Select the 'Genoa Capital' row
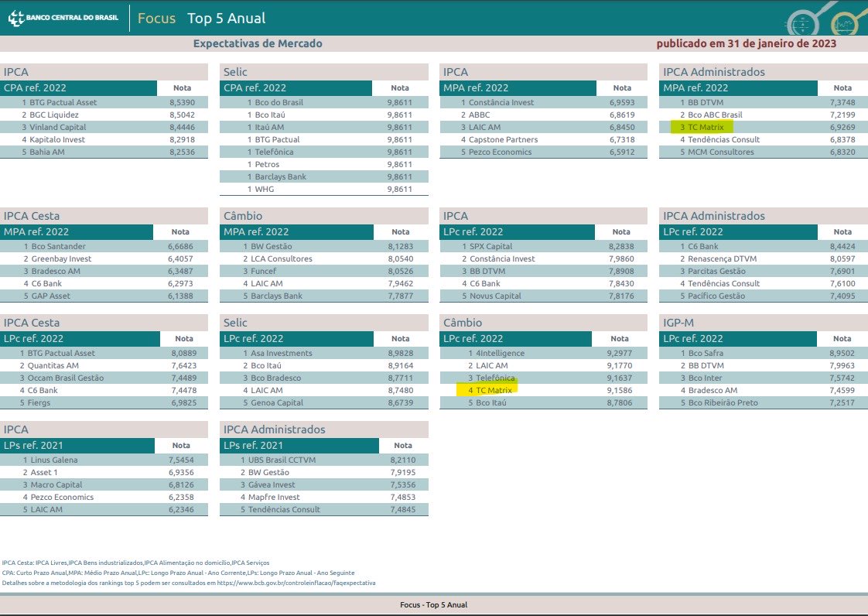The width and height of the screenshot is (868, 616). click(324, 402)
